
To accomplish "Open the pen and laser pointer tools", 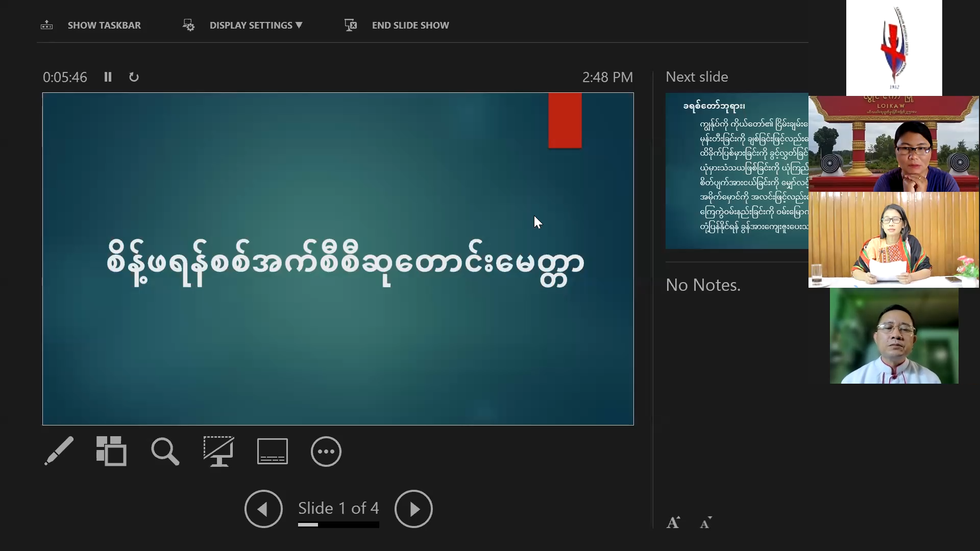I will tap(59, 451).
